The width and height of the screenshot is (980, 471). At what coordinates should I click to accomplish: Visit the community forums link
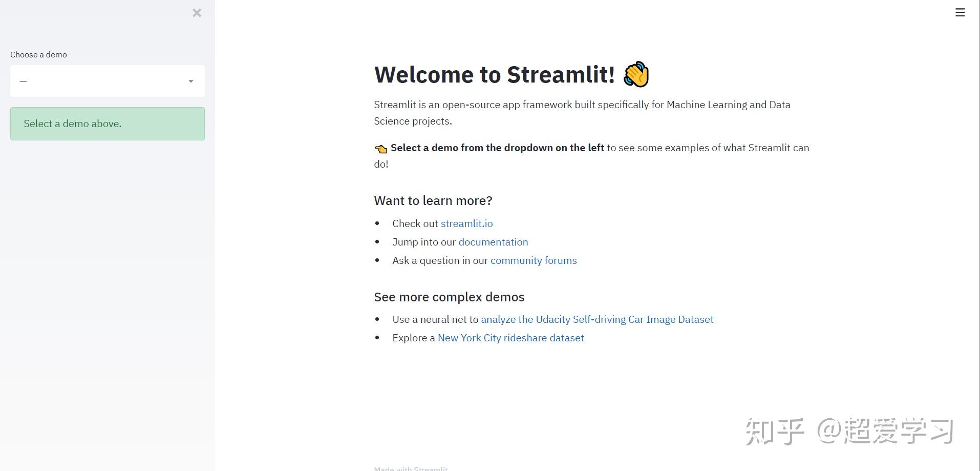(534, 260)
